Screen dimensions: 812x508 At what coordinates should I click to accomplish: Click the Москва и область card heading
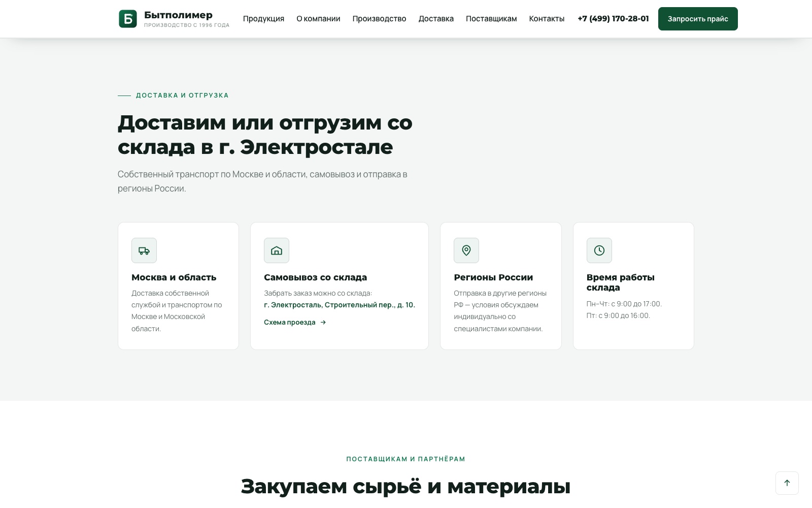point(174,277)
